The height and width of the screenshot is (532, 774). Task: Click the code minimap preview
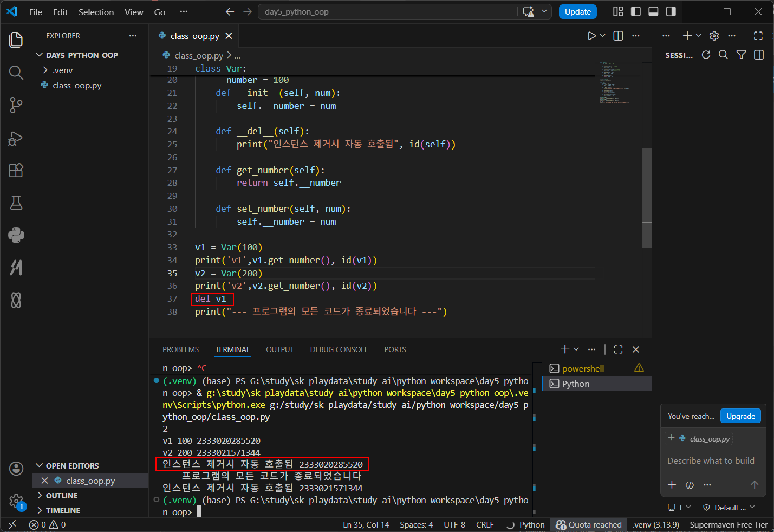tap(614, 83)
